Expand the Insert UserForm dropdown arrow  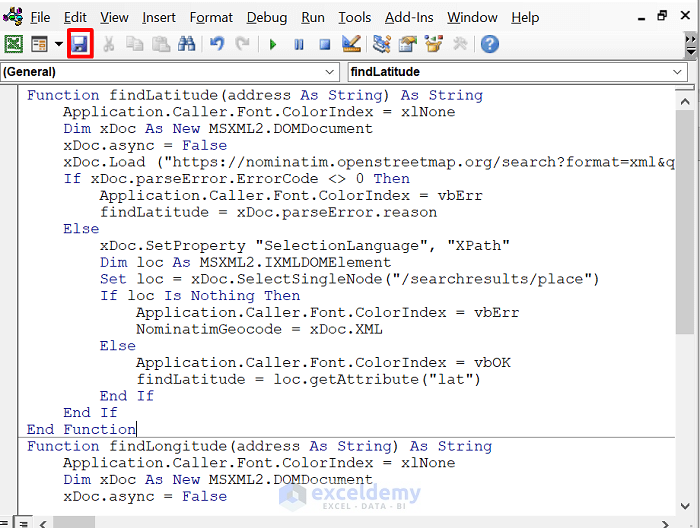point(58,44)
